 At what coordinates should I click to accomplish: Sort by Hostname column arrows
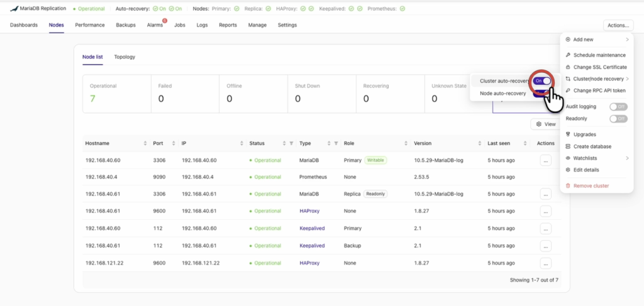(145, 143)
